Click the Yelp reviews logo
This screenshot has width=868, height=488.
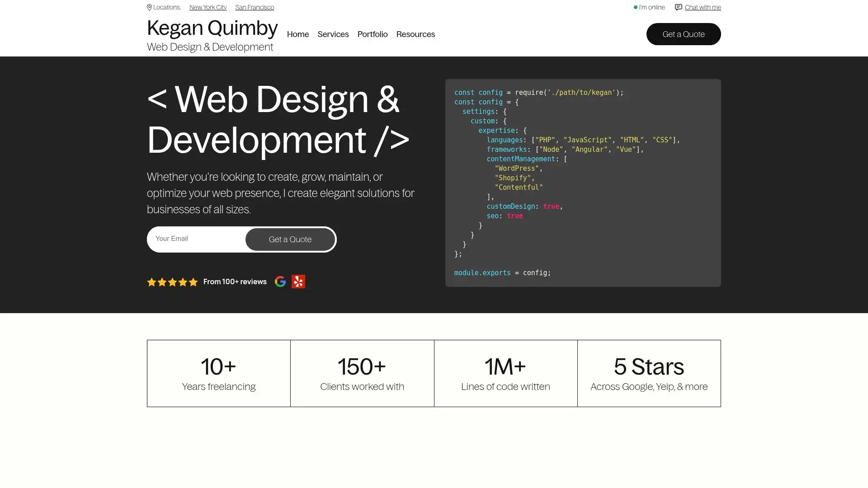point(298,282)
